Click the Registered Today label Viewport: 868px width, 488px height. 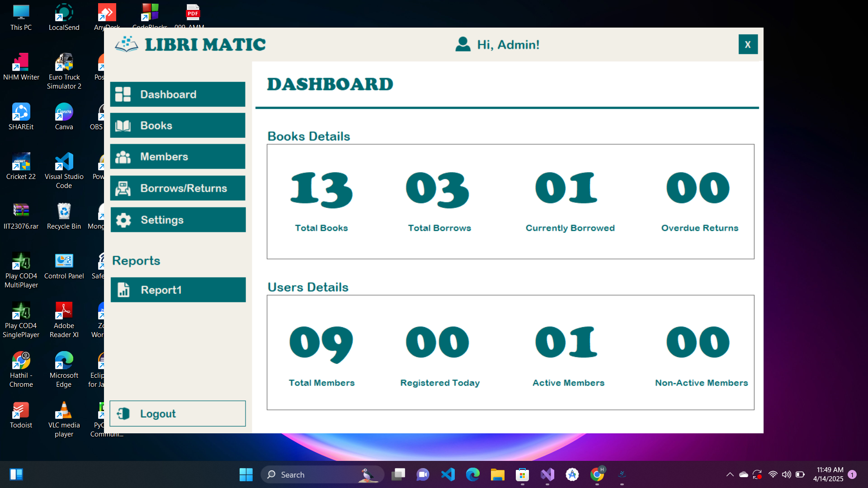point(440,383)
